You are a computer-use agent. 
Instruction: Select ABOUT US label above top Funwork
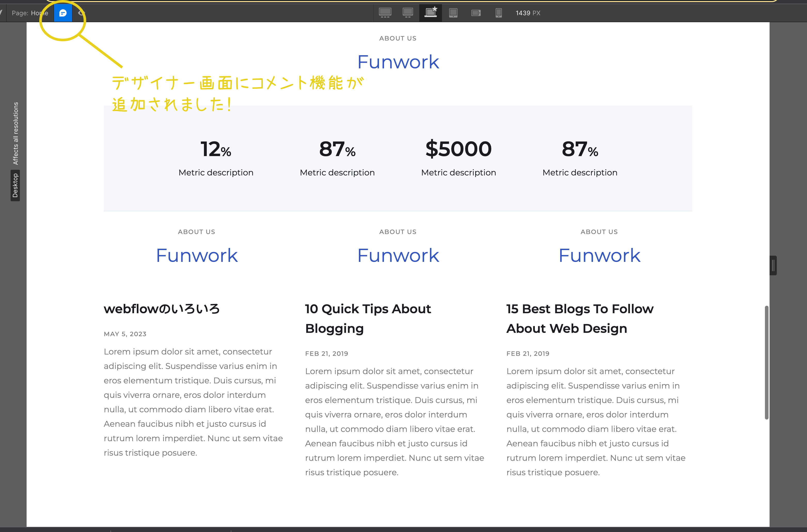pyautogui.click(x=398, y=38)
